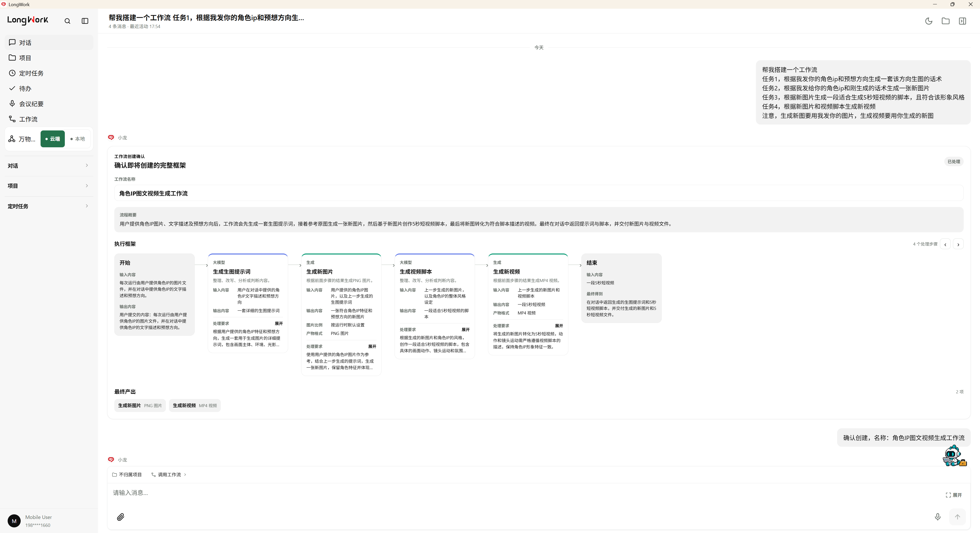Image resolution: width=980 pixels, height=533 pixels.
Task: Expand 处理要求 in 生成视频脚本 card
Action: 466,330
